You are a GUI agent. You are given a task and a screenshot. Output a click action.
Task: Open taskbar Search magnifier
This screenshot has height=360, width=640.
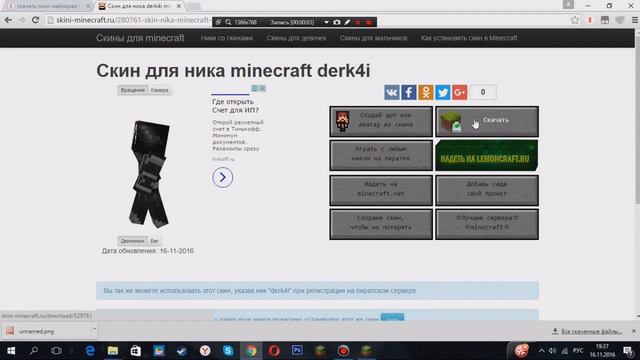click(34, 351)
